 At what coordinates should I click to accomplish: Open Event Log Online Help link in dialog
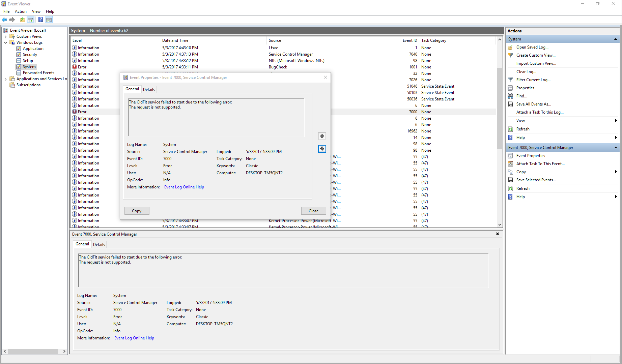pos(184,187)
